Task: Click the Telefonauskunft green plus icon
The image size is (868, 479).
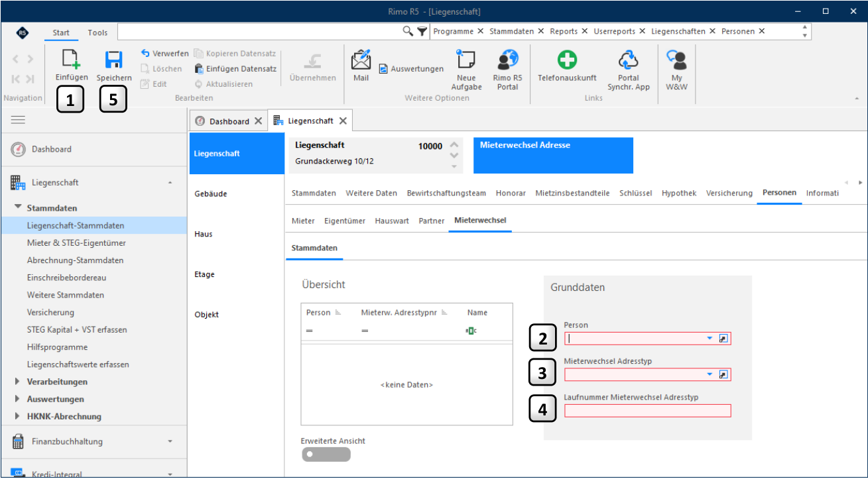Action: coord(567,60)
